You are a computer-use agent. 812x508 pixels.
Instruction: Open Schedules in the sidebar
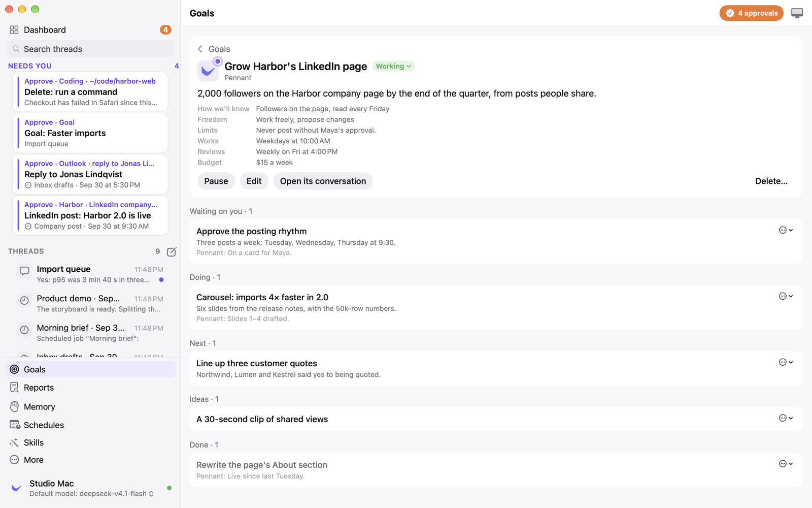90,425
